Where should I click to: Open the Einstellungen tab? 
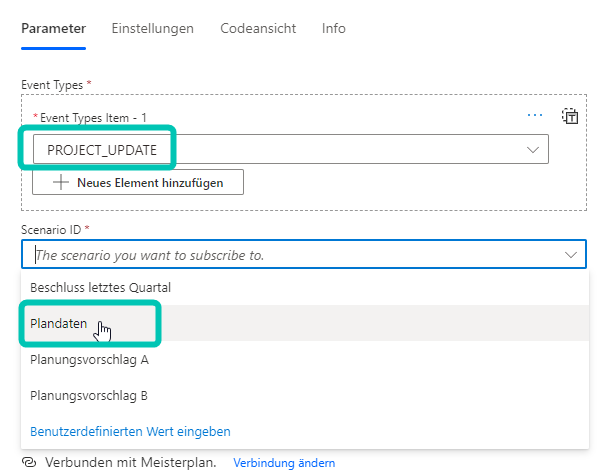pyautogui.click(x=153, y=29)
